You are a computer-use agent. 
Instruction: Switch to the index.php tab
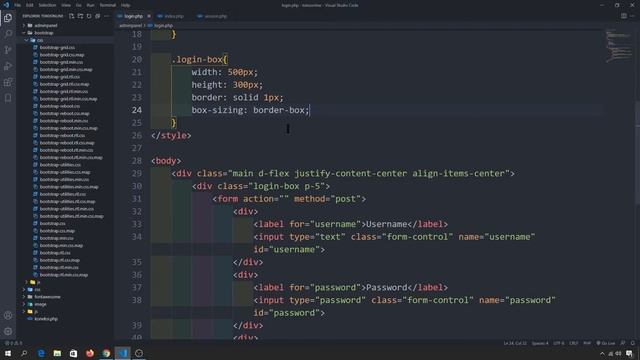(173, 16)
